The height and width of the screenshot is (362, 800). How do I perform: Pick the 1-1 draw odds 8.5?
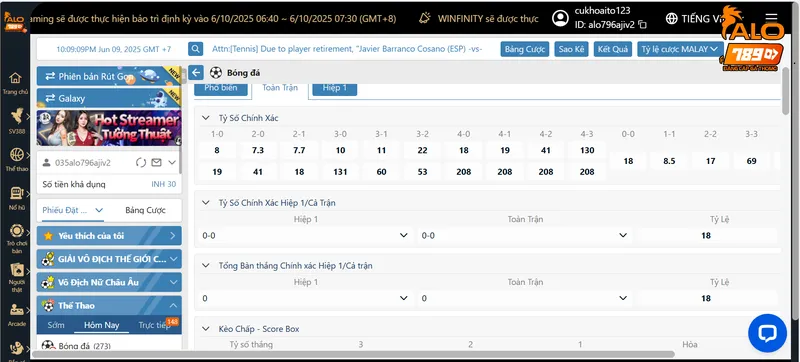669,161
